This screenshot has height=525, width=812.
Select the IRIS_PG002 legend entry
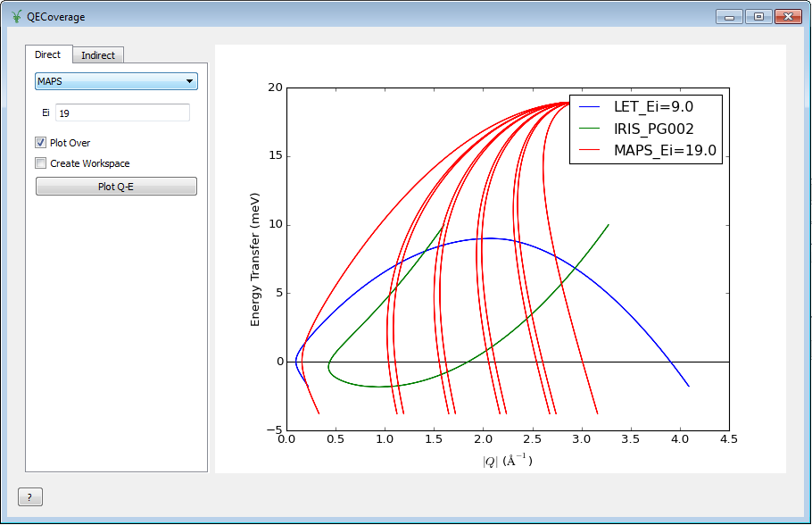click(653, 129)
